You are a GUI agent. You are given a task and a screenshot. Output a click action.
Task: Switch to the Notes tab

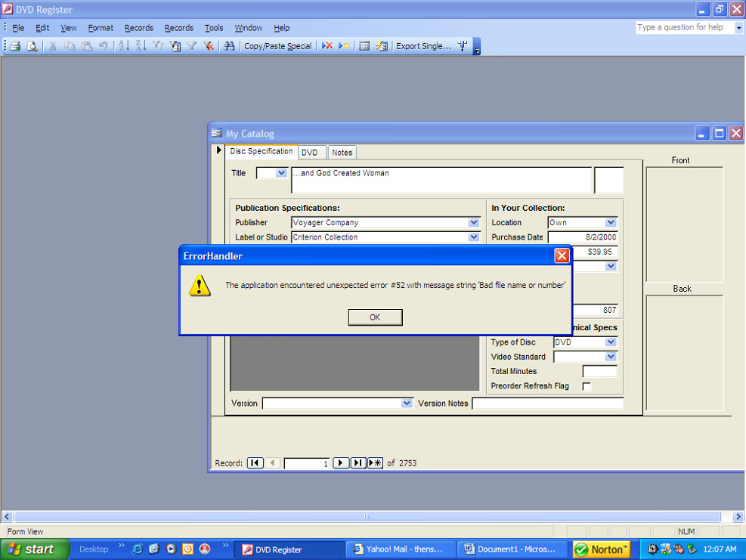pyautogui.click(x=342, y=153)
